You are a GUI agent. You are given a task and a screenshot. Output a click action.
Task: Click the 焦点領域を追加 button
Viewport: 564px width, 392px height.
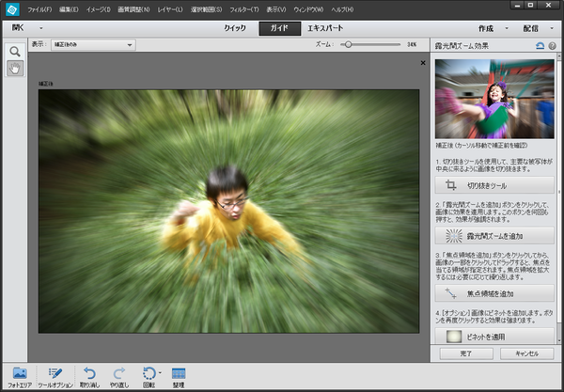click(x=494, y=293)
